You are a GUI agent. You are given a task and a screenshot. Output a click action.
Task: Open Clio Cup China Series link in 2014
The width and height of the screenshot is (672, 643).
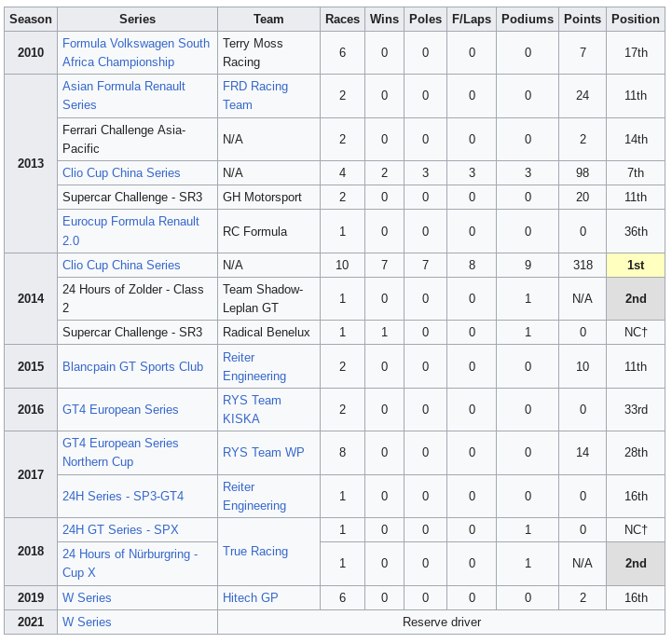pos(121,265)
